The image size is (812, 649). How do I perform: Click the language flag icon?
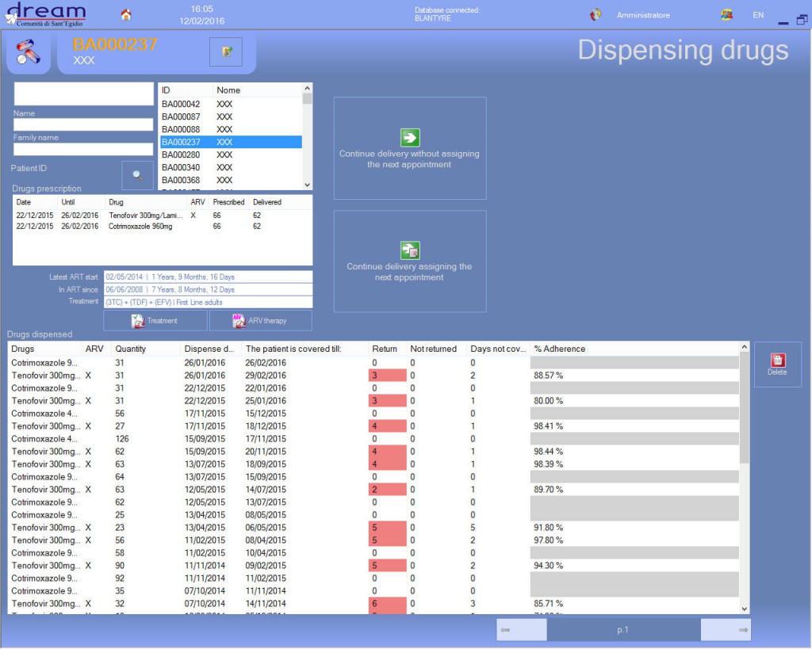click(726, 14)
